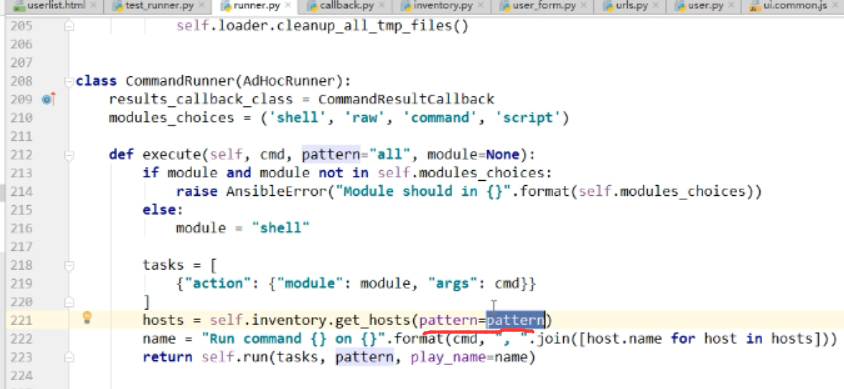Click the highlighted pattern parameter on line 212
Viewport: 844px width, 389px height.
330,155
